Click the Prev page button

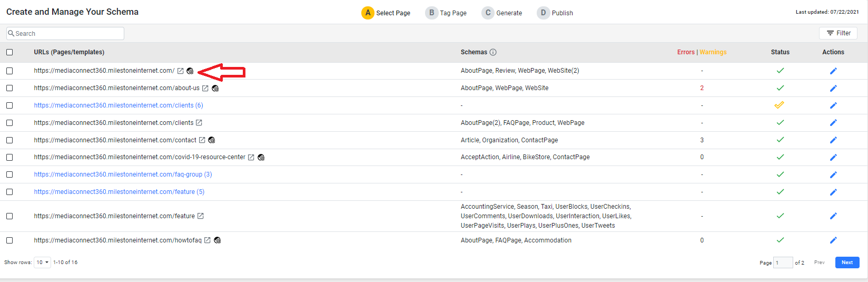click(819, 262)
